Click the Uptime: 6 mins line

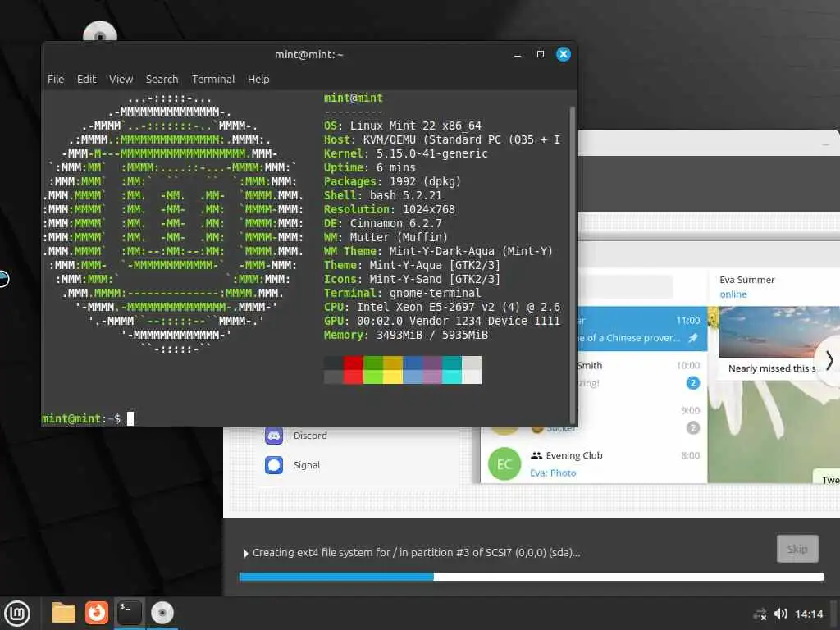(370, 167)
